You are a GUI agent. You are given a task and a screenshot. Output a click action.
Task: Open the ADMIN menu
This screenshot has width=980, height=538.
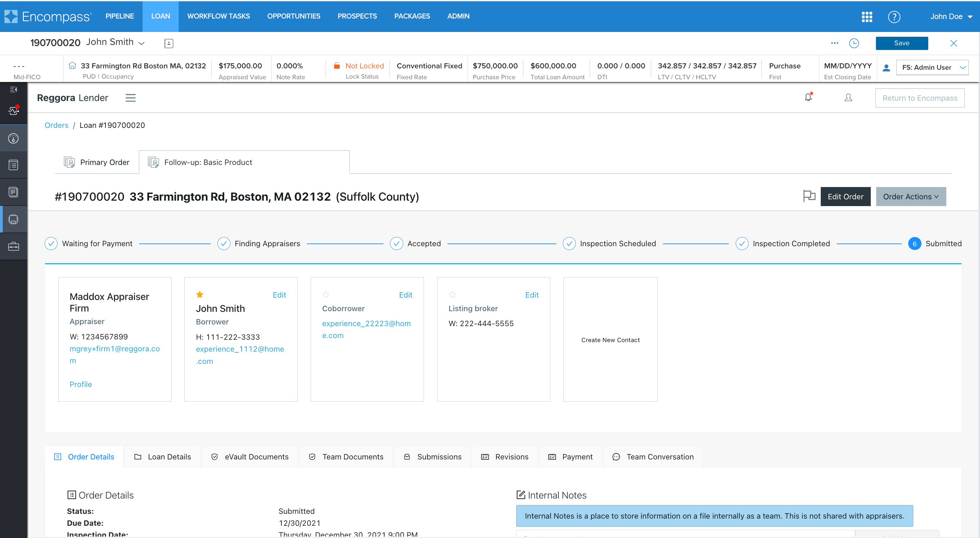click(458, 16)
